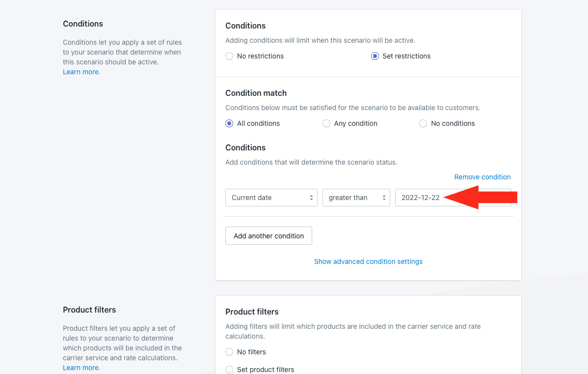
Task: Open Learn more link under Conditions description
Action: (80, 72)
